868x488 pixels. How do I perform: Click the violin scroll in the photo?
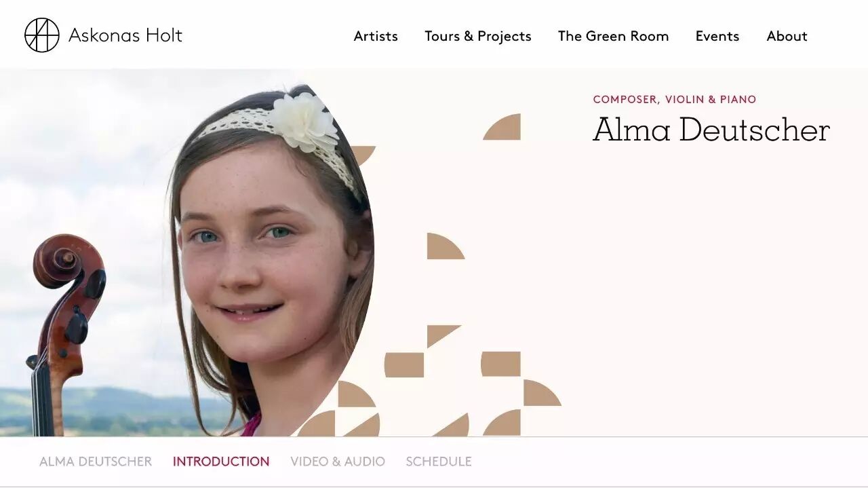pos(69,265)
